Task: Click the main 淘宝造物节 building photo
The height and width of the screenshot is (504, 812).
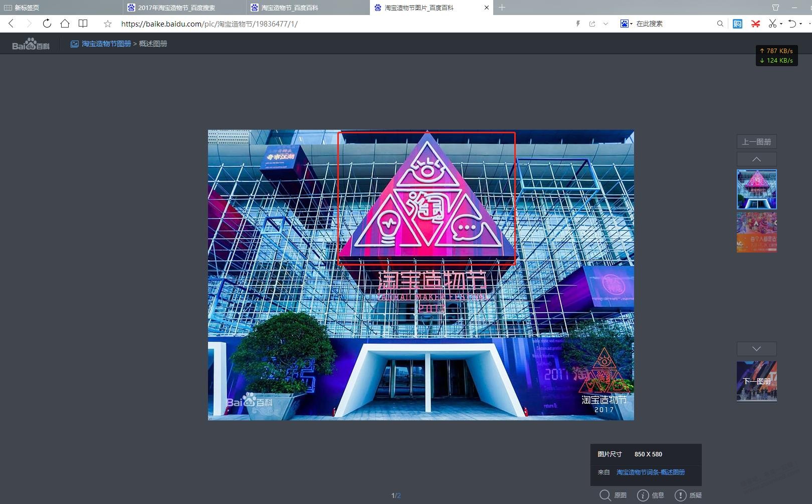Action: click(421, 275)
